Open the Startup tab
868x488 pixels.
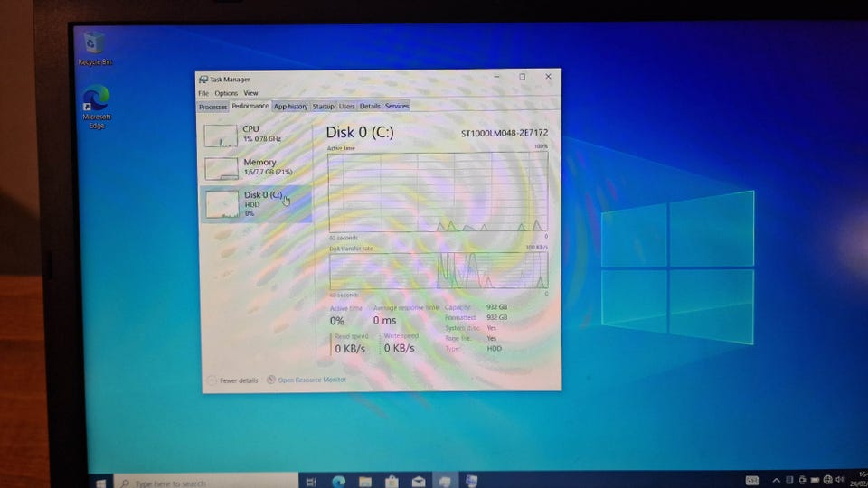[324, 107]
